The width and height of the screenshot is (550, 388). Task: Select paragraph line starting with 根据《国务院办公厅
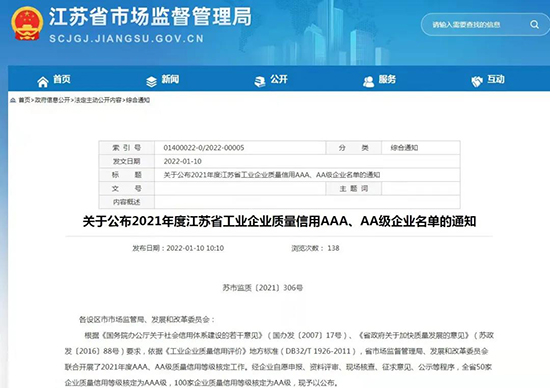click(289, 335)
